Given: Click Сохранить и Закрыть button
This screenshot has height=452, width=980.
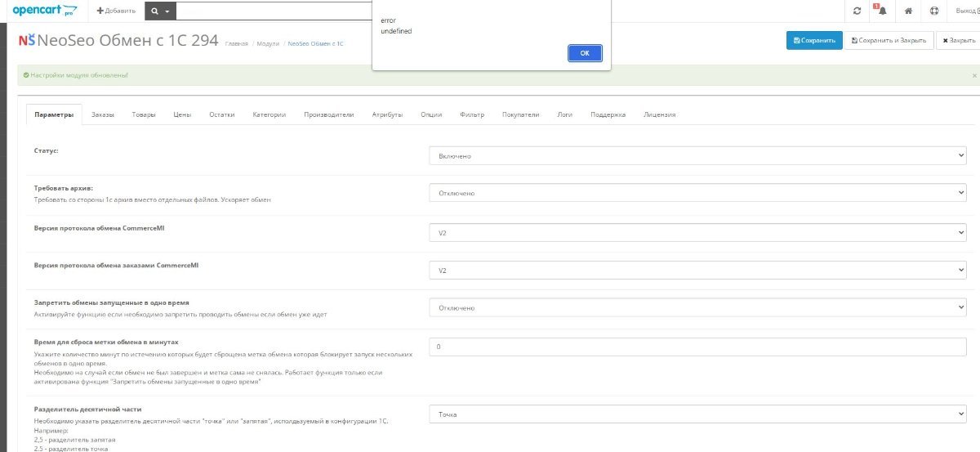Looking at the screenshot, I should (889, 40).
